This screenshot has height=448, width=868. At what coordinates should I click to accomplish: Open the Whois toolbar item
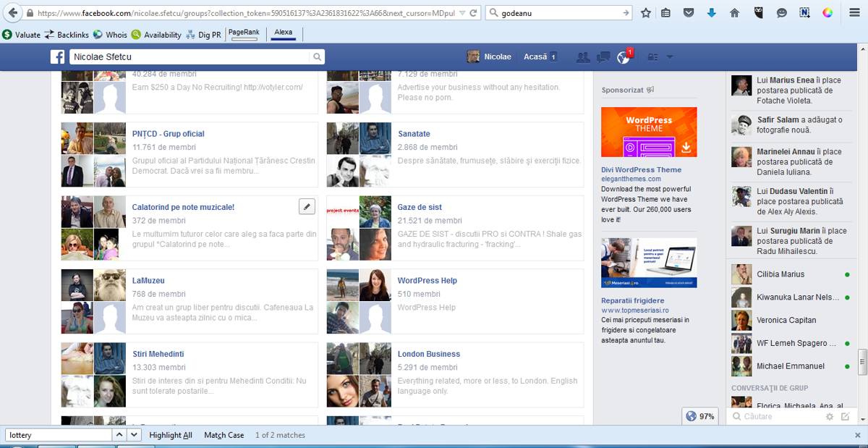pos(110,35)
